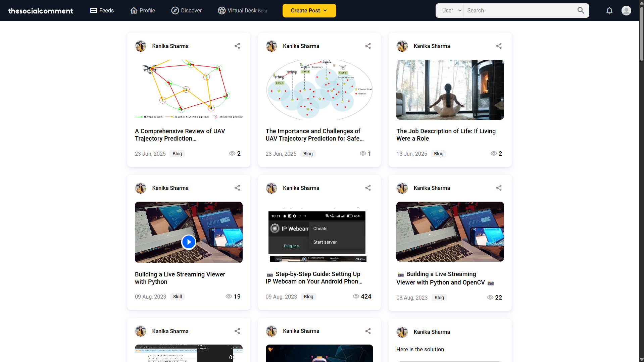Click the search magnifier icon
This screenshot has width=644, height=362.
click(x=581, y=10)
